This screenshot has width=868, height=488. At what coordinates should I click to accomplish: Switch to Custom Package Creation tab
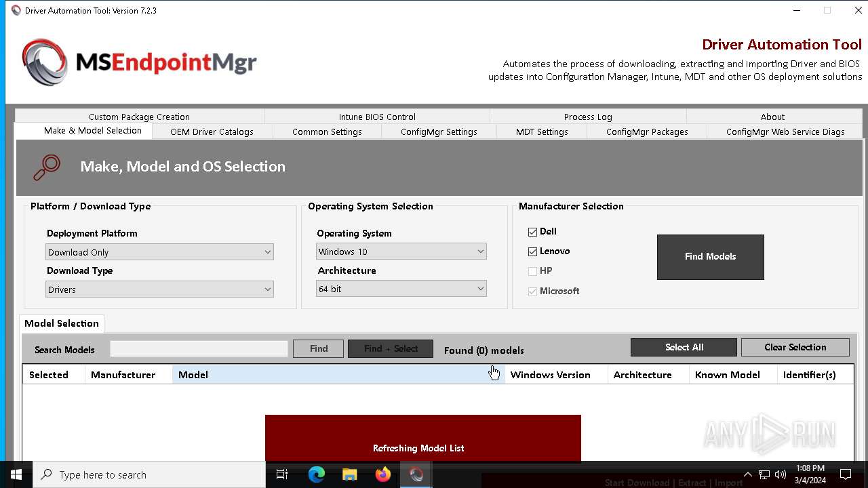pyautogui.click(x=139, y=117)
